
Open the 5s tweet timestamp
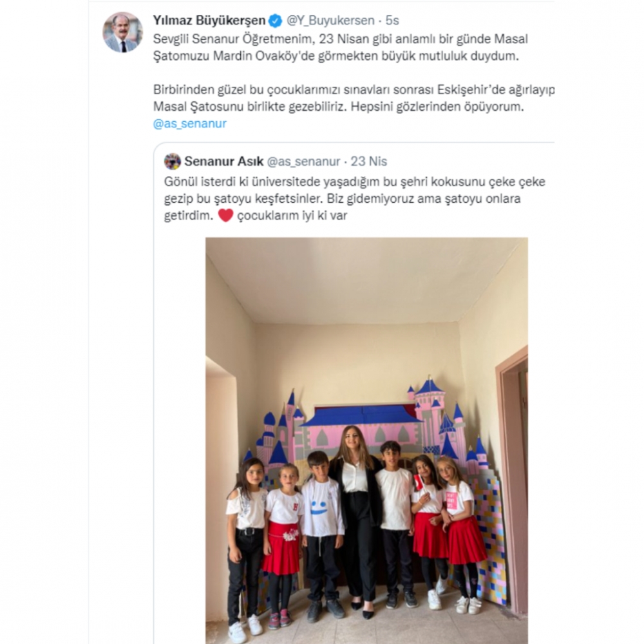pos(392,20)
